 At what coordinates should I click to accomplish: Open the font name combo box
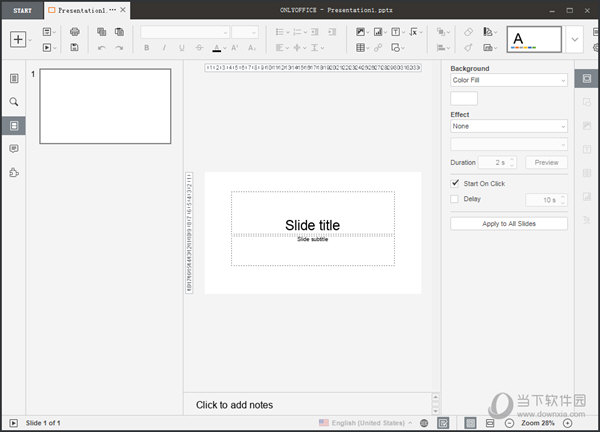(x=184, y=32)
